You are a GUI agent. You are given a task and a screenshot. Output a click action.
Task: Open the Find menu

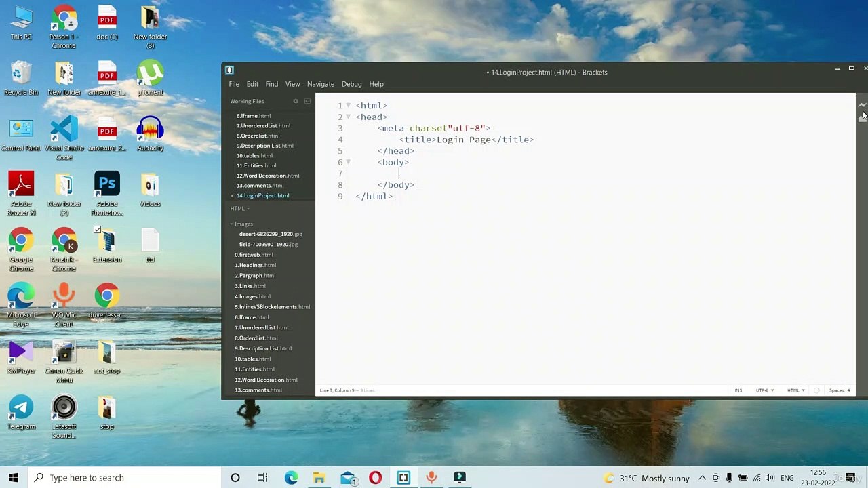[272, 84]
